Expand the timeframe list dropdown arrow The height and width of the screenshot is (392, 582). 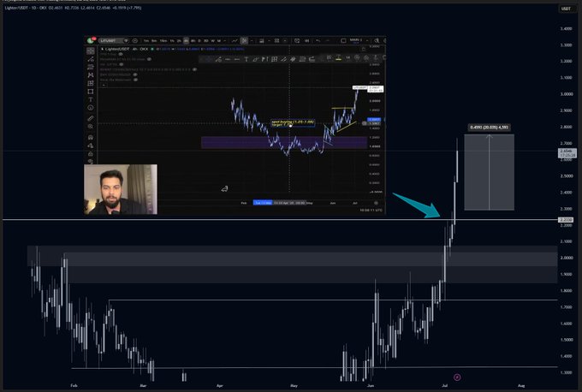click(x=225, y=40)
